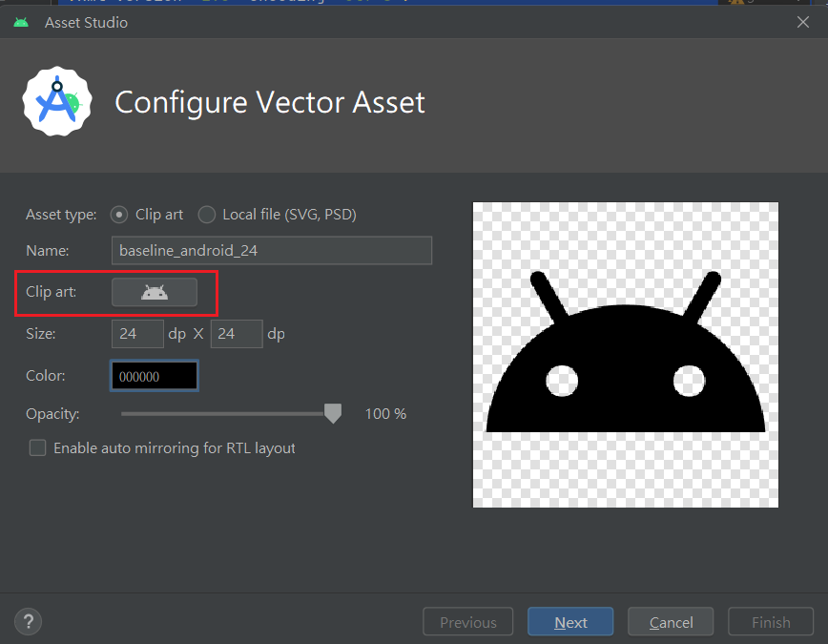Click the Opacity label
This screenshot has height=644, width=828.
click(x=52, y=414)
